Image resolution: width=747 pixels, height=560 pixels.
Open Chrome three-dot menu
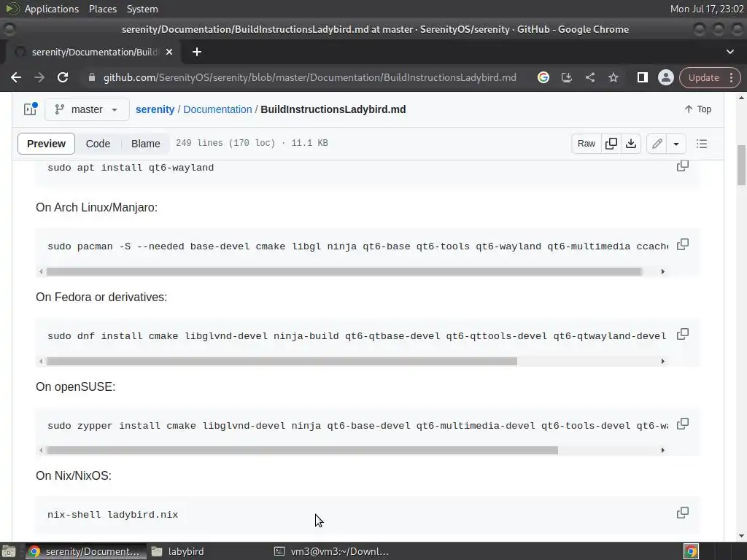coord(731,77)
